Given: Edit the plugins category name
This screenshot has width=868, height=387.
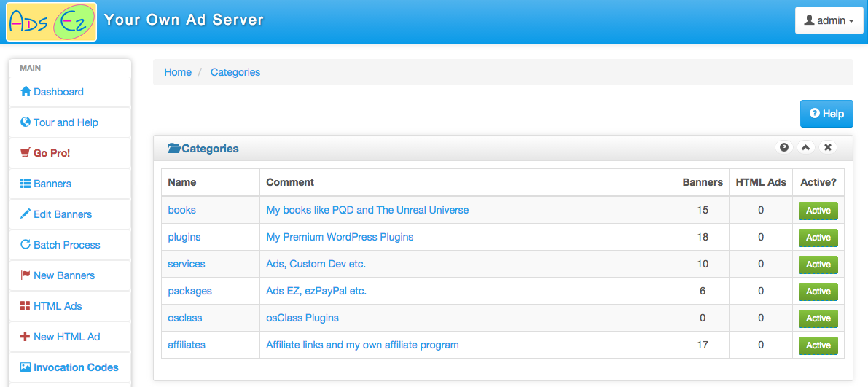Looking at the screenshot, I should pos(184,237).
